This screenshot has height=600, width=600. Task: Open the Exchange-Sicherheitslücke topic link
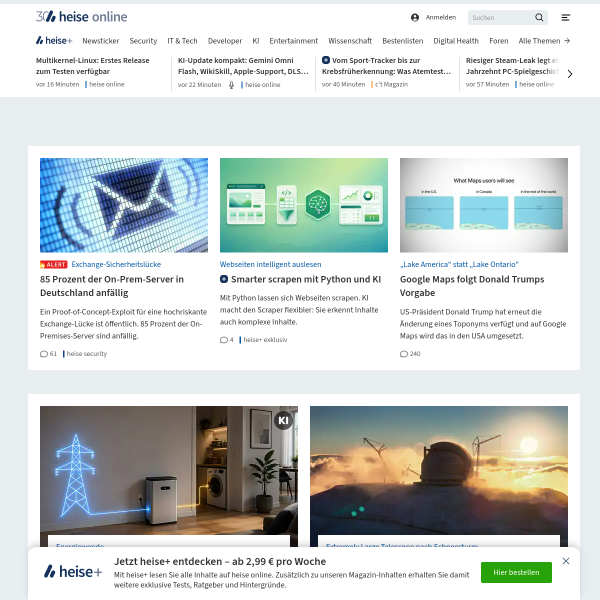click(x=116, y=264)
